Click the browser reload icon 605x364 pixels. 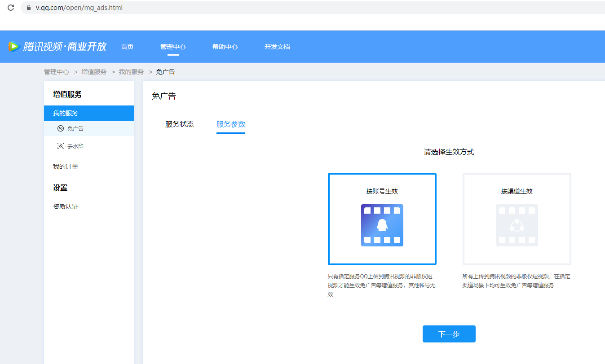coord(11,8)
